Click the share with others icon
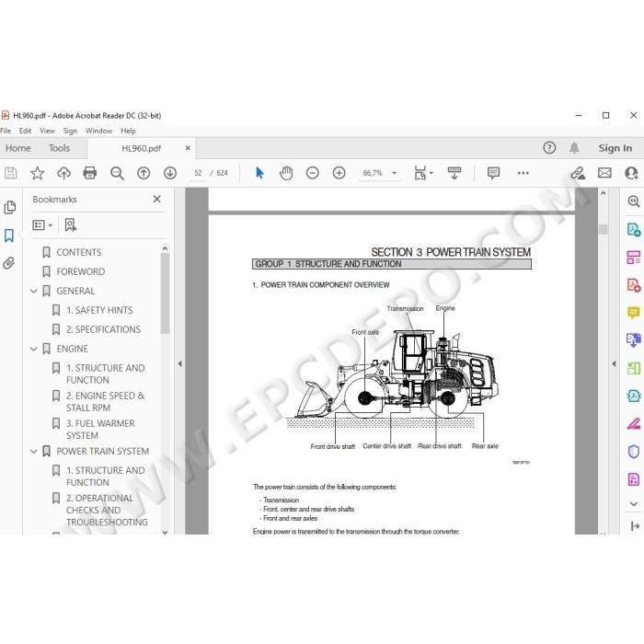Image resolution: width=644 pixels, height=644 pixels. point(632,173)
